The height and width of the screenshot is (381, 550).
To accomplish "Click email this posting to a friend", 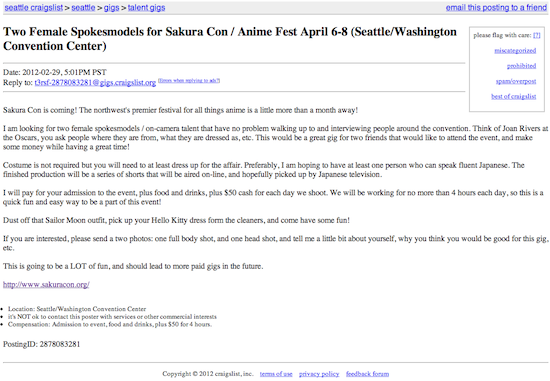I will 496,8.
